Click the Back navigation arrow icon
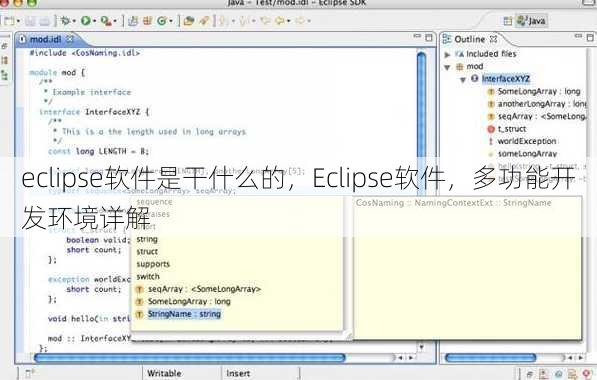The height and width of the screenshot is (380, 597). (x=280, y=21)
